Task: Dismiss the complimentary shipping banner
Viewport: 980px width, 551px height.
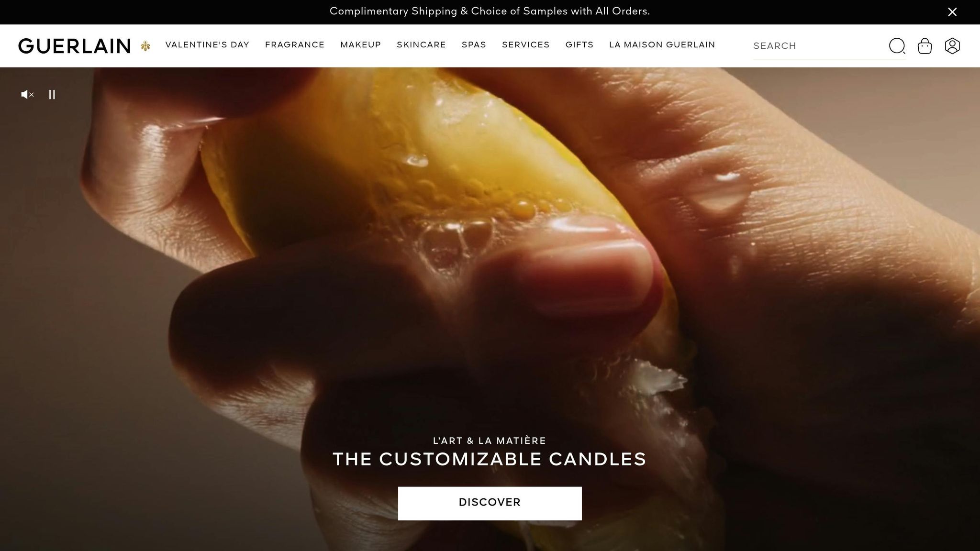Action: point(952,12)
